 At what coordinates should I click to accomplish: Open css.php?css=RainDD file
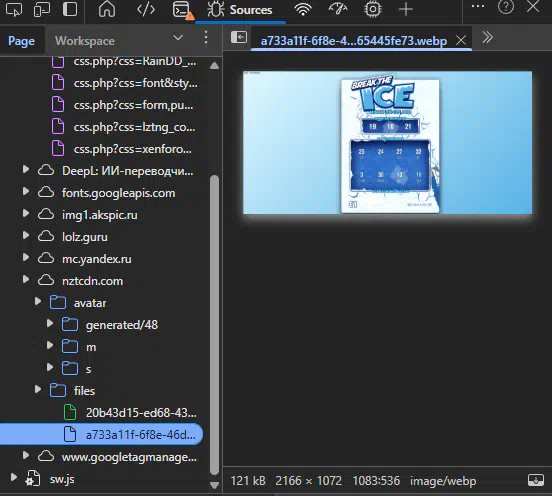[135, 61]
